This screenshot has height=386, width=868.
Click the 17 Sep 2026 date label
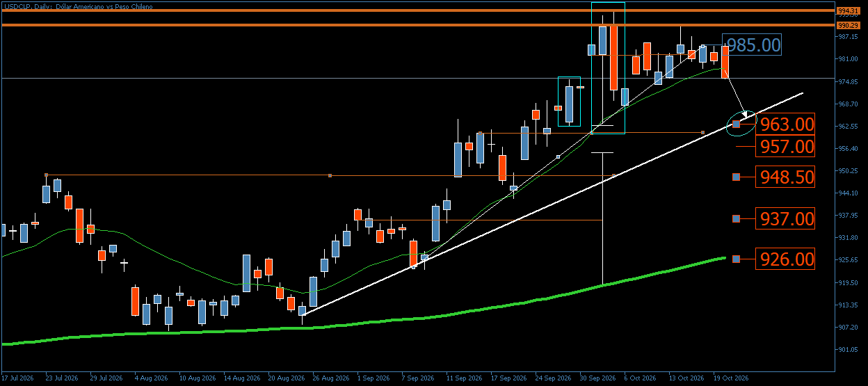point(510,379)
